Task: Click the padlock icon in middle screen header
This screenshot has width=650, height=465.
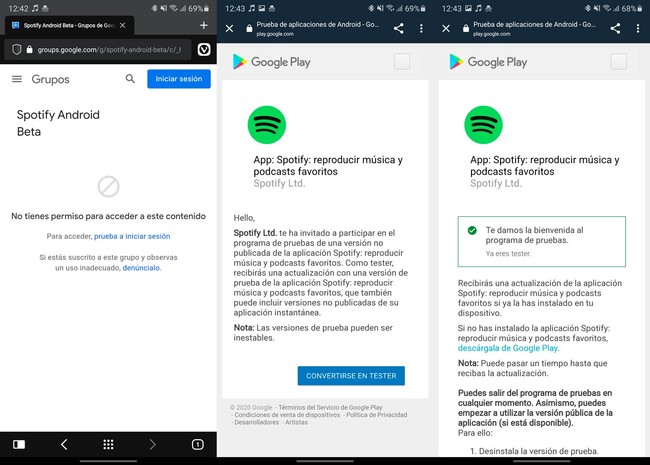Action: point(249,28)
